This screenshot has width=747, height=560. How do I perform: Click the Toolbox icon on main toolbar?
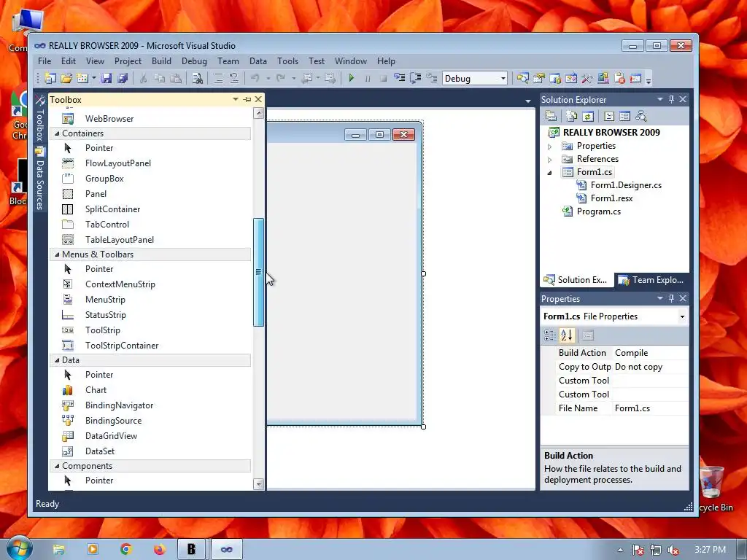tap(587, 78)
